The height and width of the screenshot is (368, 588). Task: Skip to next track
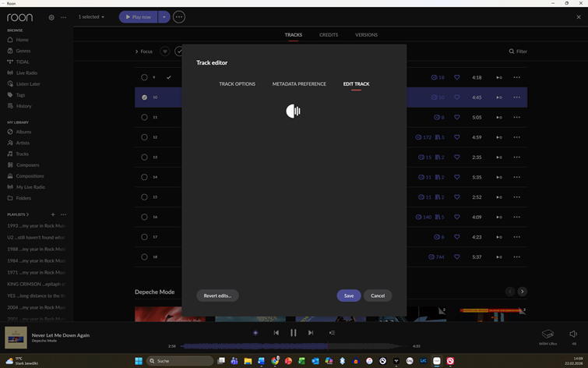click(311, 333)
